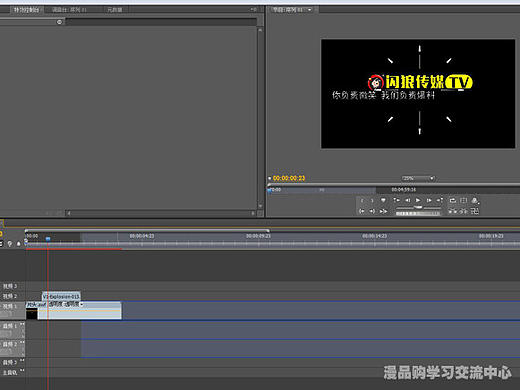The height and width of the screenshot is (390, 520).
Task: Switch to the Metadata tab
Action: pyautogui.click(x=114, y=10)
